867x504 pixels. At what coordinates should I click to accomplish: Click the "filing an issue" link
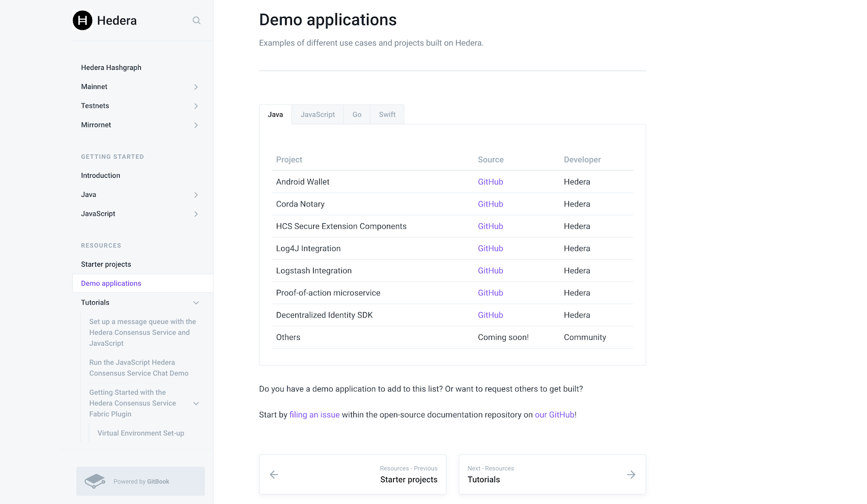pyautogui.click(x=314, y=415)
